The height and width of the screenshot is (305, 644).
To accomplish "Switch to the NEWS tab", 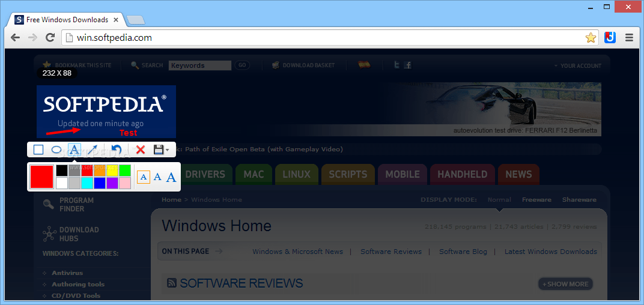I will coord(518,175).
